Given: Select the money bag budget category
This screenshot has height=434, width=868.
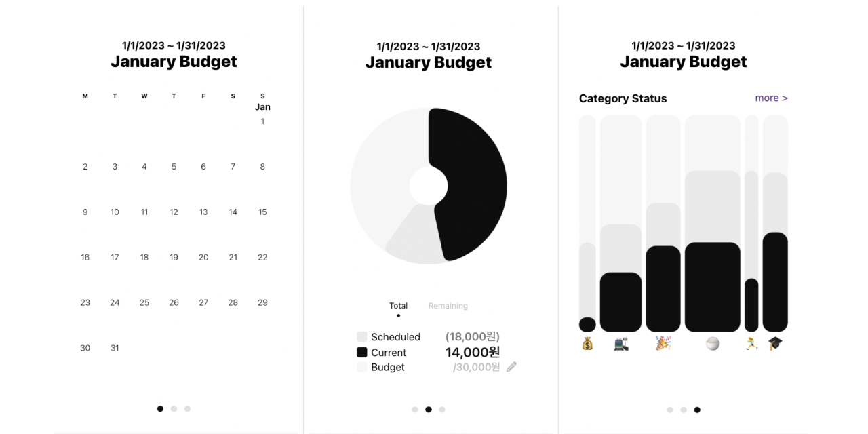Looking at the screenshot, I should pos(587,344).
